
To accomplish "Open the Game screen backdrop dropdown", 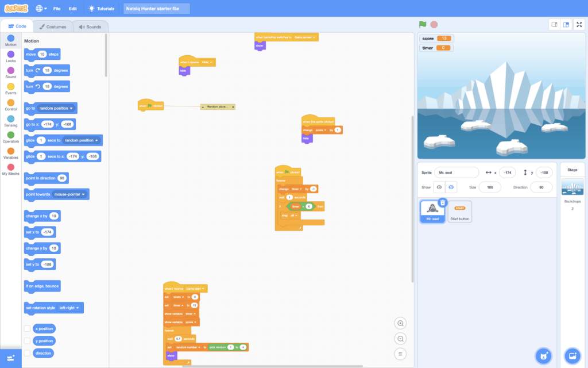I will (304, 37).
